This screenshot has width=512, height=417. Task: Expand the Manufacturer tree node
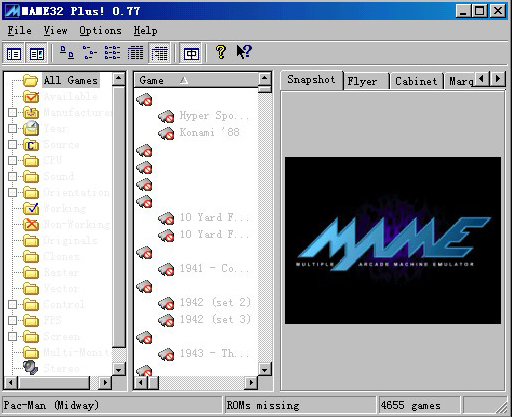12,112
